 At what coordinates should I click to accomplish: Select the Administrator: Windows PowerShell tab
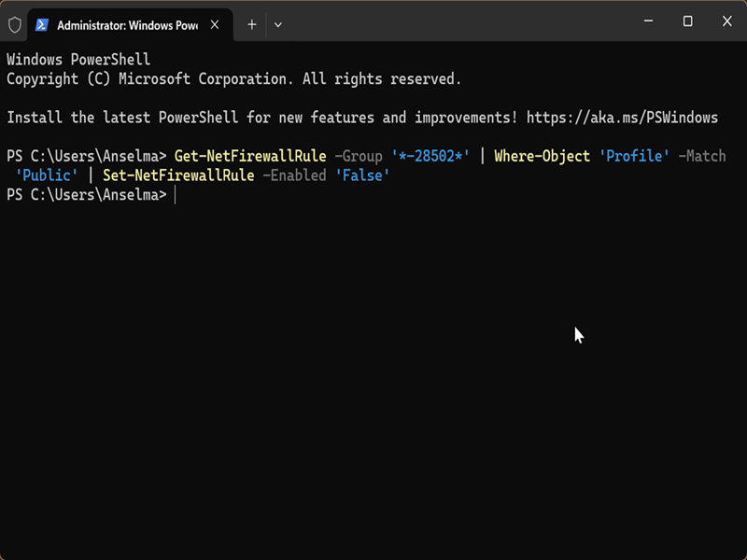130,25
